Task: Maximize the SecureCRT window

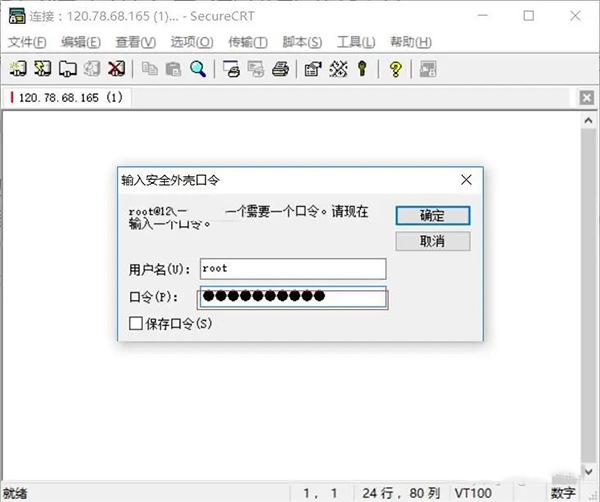Action: point(528,16)
